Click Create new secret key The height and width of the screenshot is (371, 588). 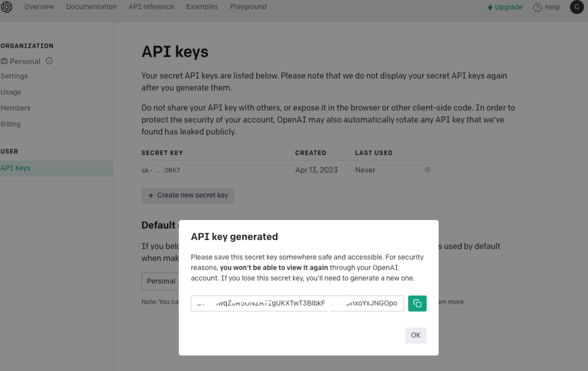188,195
